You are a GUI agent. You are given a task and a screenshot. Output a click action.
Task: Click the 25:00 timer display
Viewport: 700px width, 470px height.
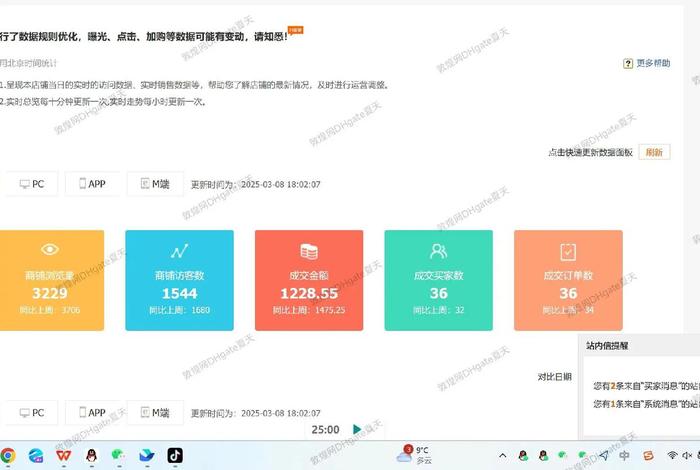325,430
